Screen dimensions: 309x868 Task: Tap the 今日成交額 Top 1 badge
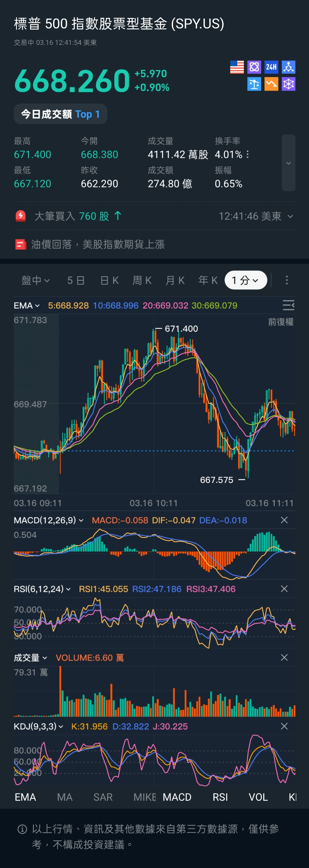tap(61, 114)
